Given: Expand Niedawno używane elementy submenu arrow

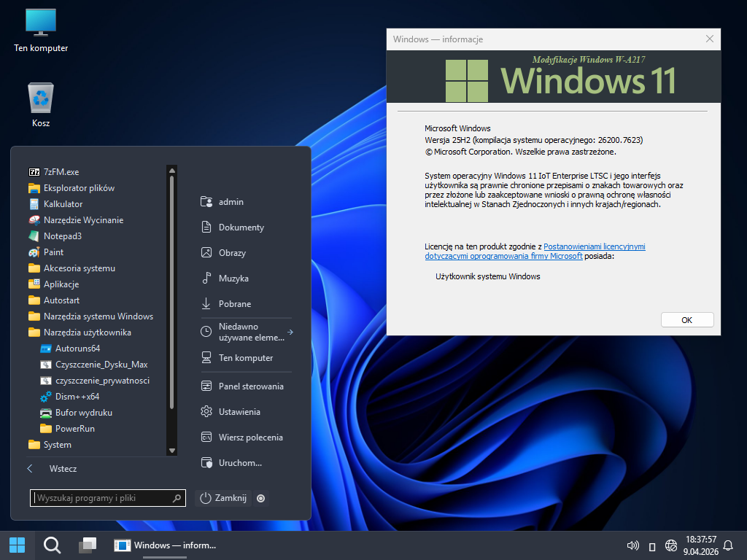Looking at the screenshot, I should point(290,332).
